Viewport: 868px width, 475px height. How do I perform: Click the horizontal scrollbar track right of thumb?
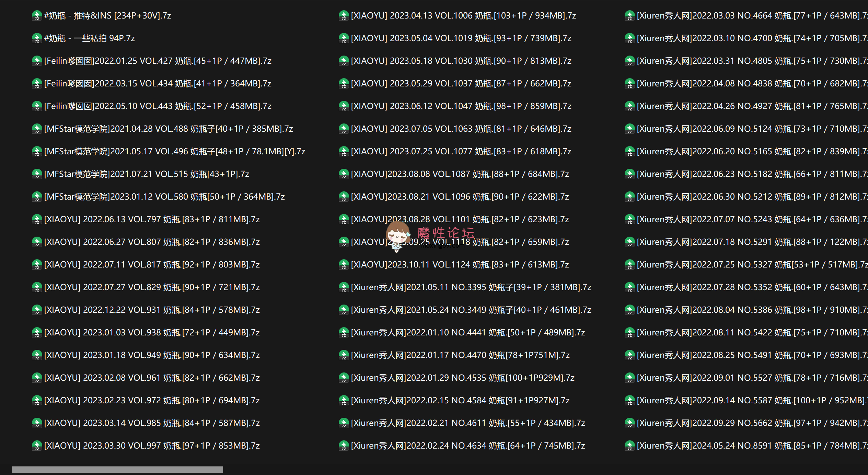(541, 470)
